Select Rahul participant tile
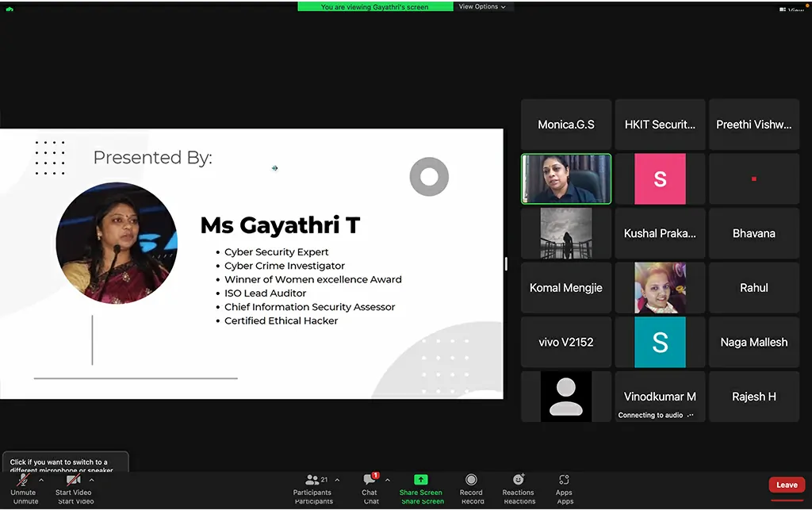Viewport: 812px width, 510px height. (x=753, y=287)
